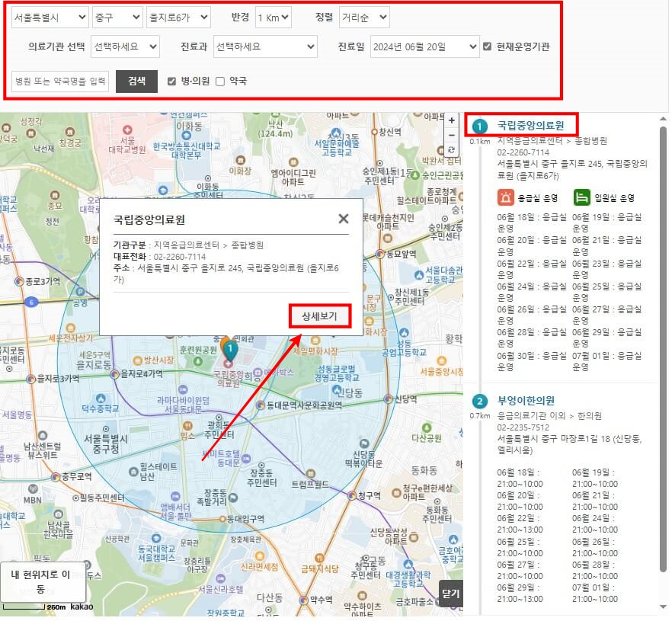Viewport: 672px width, 621px height.
Task: Click the kakao logo on map
Action: click(82, 607)
